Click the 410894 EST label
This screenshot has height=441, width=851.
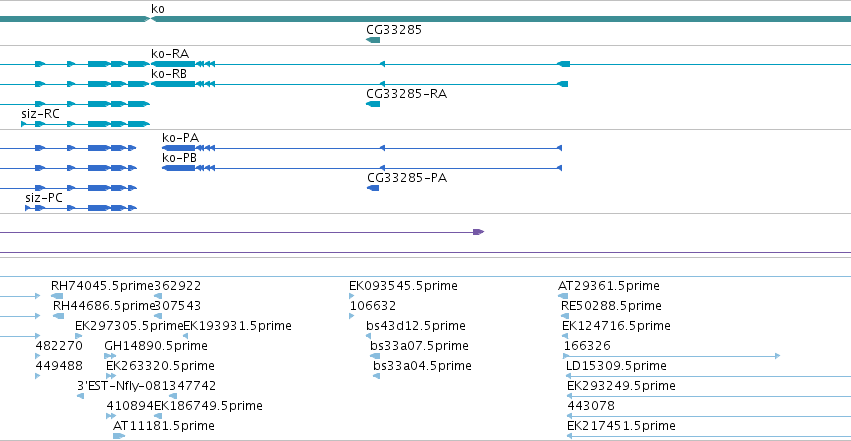tap(130, 406)
